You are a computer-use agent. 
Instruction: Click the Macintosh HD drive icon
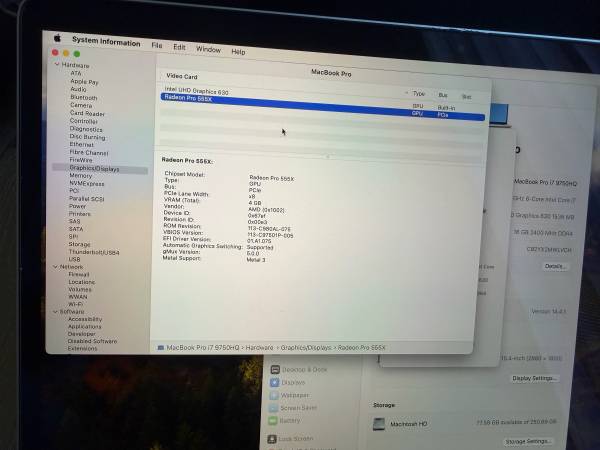[379, 424]
